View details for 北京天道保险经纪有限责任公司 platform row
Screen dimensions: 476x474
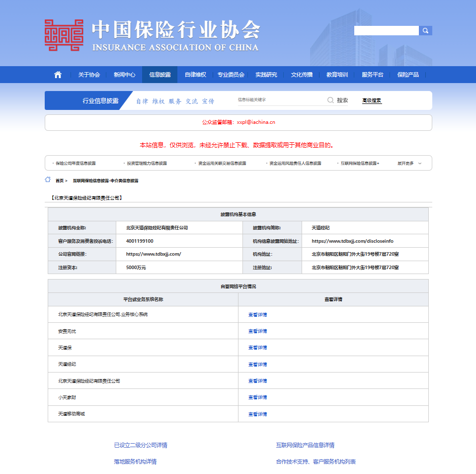[x=257, y=380]
